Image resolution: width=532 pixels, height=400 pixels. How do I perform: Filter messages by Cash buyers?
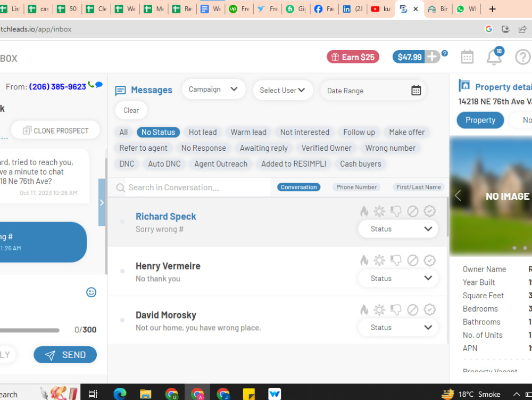(x=361, y=164)
